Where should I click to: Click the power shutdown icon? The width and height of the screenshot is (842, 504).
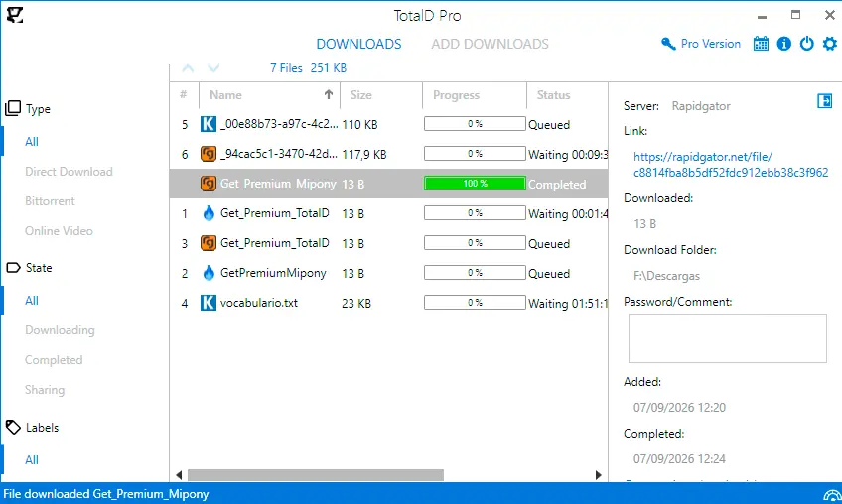pos(806,44)
